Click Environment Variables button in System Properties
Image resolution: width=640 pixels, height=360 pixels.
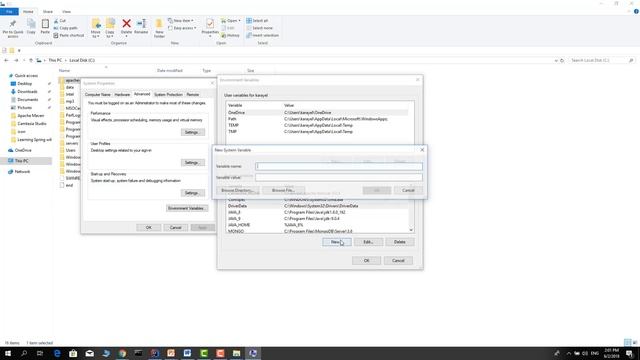click(187, 208)
